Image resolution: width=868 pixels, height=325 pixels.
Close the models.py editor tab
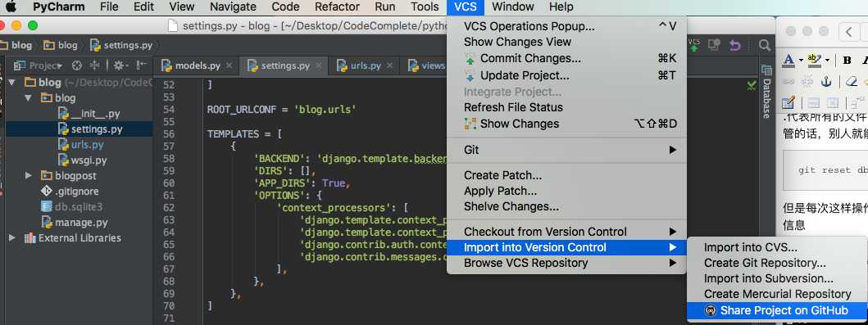click(x=229, y=65)
